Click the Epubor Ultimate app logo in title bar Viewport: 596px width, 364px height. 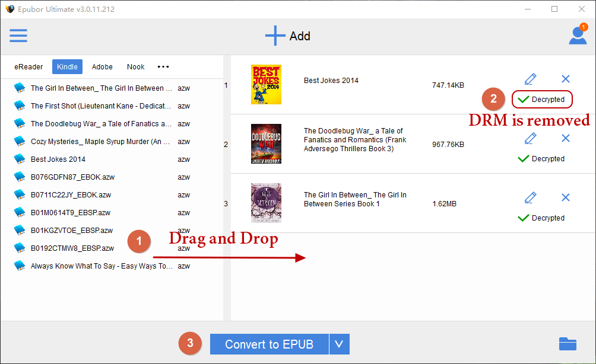coord(10,9)
